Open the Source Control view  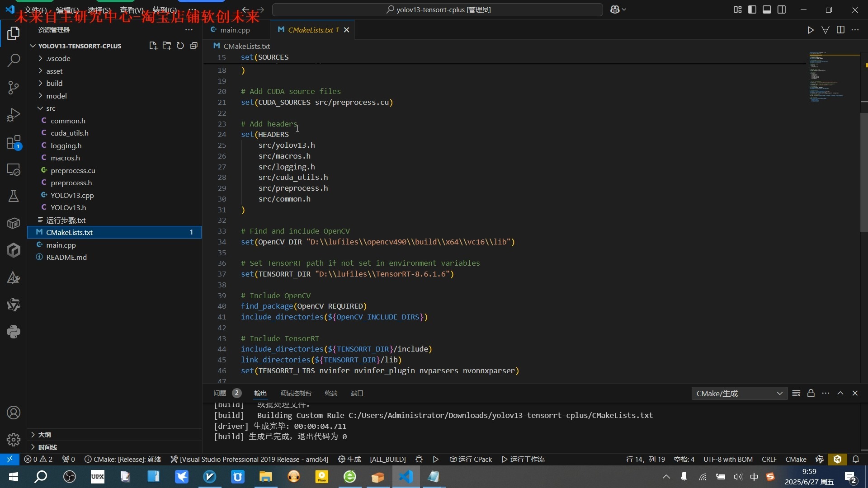(x=13, y=88)
